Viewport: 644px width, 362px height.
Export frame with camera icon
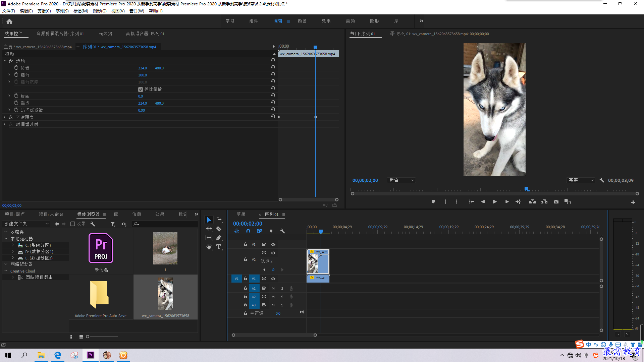(x=556, y=202)
